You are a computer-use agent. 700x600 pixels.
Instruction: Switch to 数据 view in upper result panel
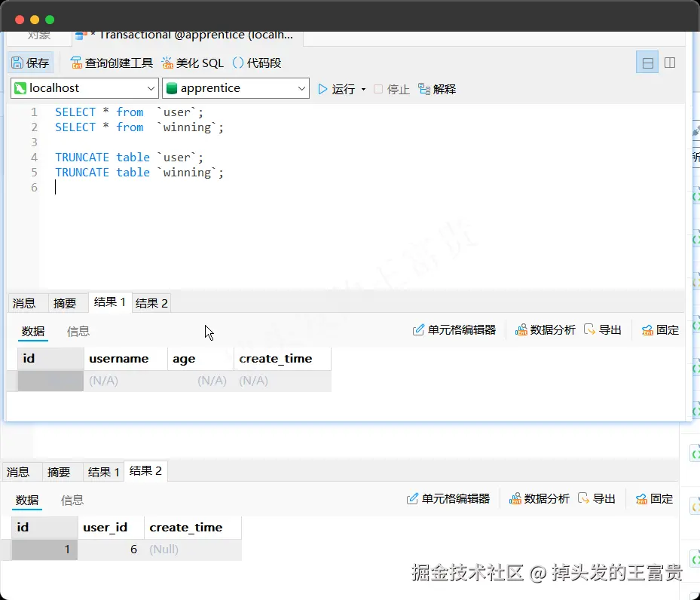(33, 331)
